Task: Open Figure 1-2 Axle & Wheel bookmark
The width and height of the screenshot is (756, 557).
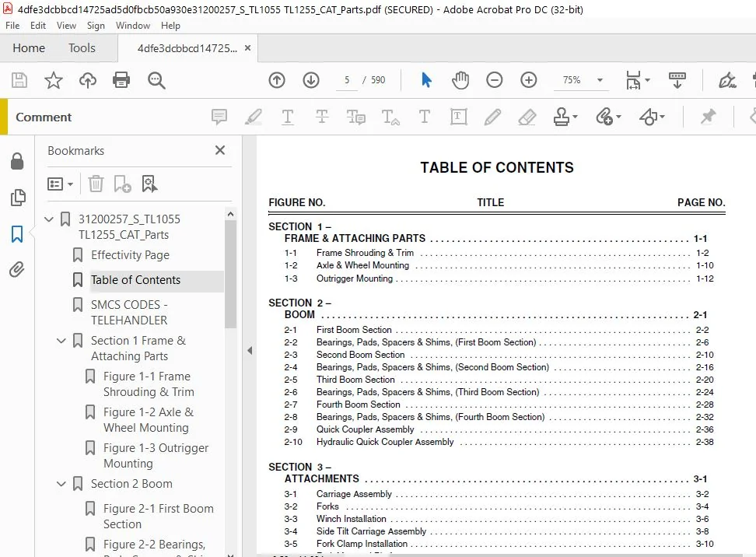Action: [149, 419]
